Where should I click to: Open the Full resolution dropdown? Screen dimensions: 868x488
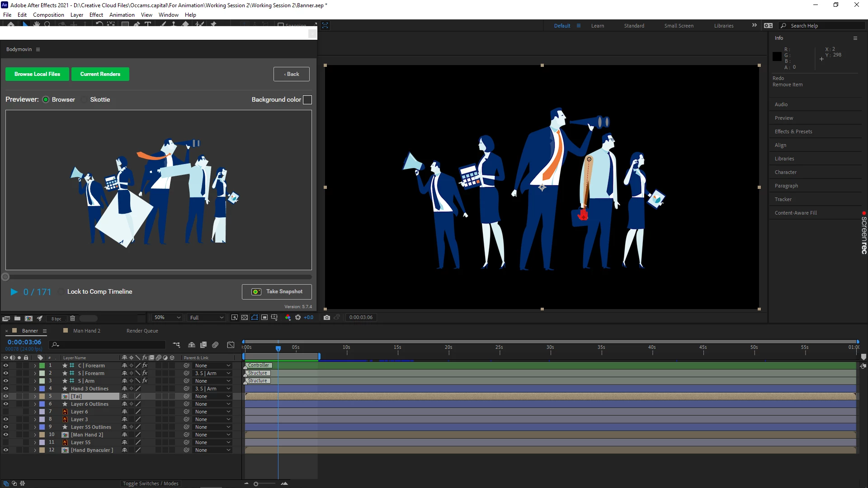tap(207, 318)
